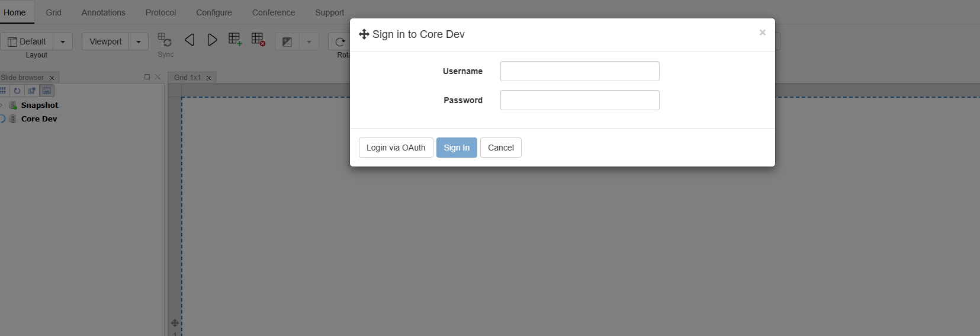Click the previous (left triangle) arrow icon
Screen dimensions: 980x336
[x=189, y=40]
